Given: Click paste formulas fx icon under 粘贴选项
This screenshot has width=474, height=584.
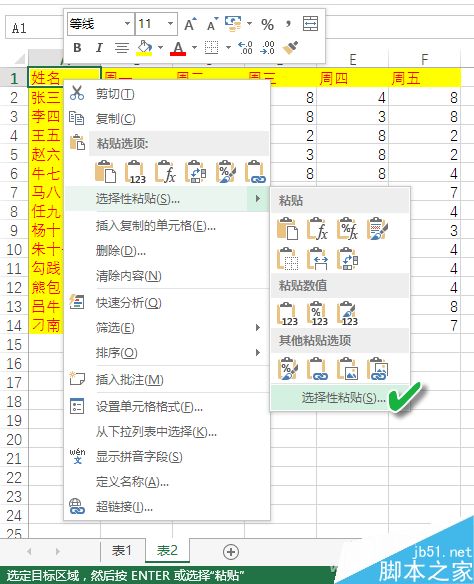Looking at the screenshot, I should point(165,172).
